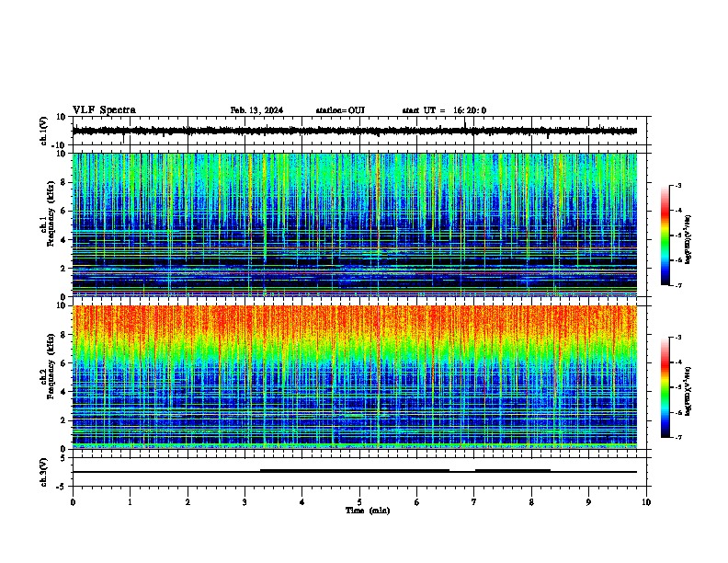Click time axis tick label "9"

588,502
